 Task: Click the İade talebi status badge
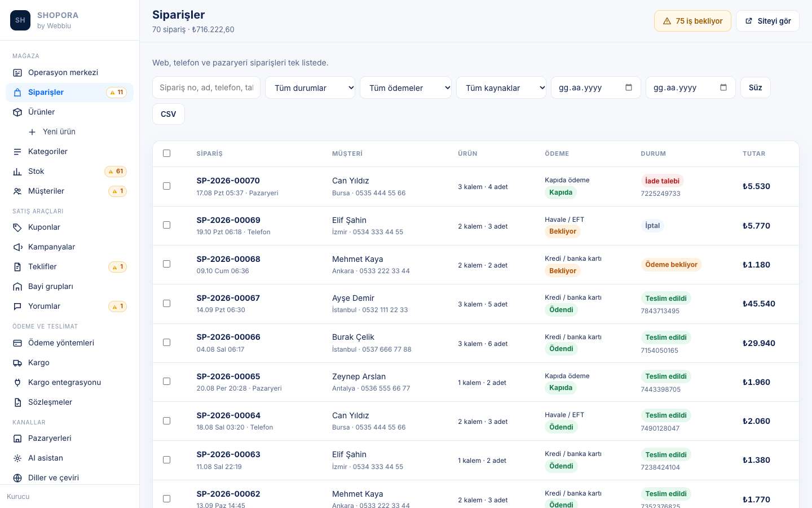coord(662,181)
